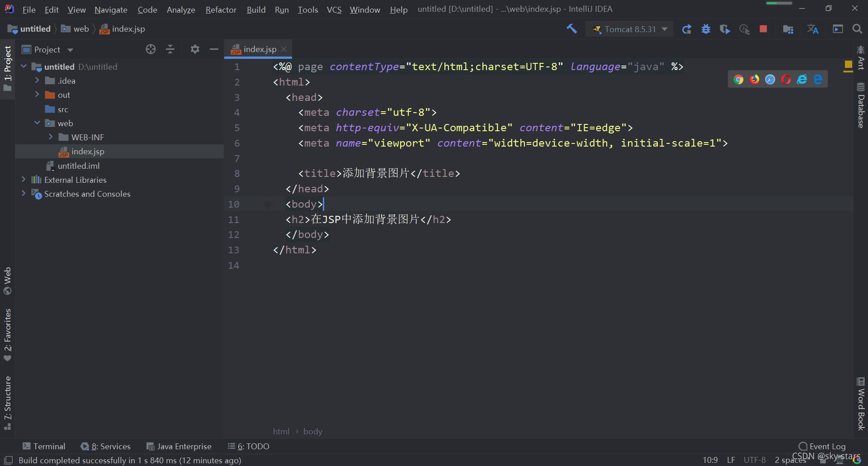
Task: Click the Rerun Tomcat icon
Action: 687,29
